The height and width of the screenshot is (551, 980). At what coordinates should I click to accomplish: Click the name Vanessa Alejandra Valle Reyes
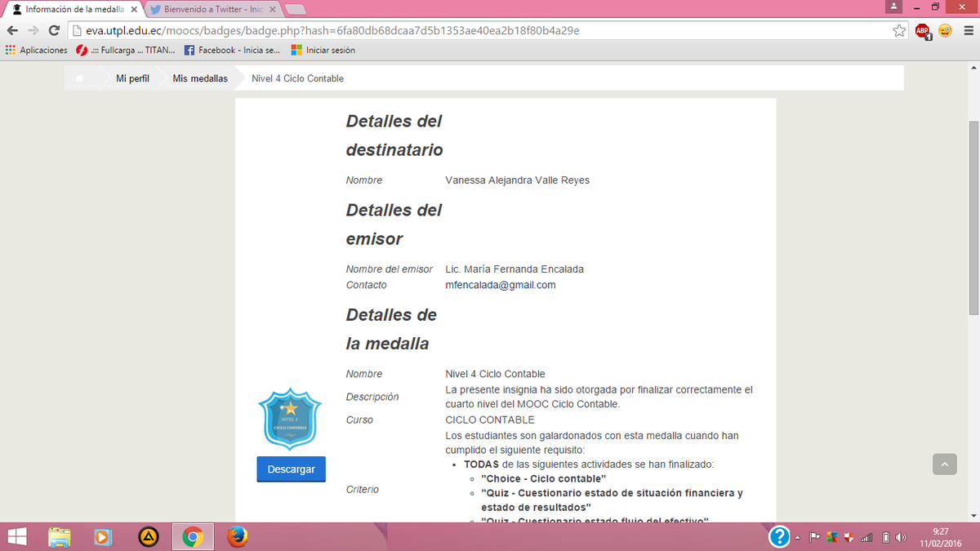tap(517, 180)
